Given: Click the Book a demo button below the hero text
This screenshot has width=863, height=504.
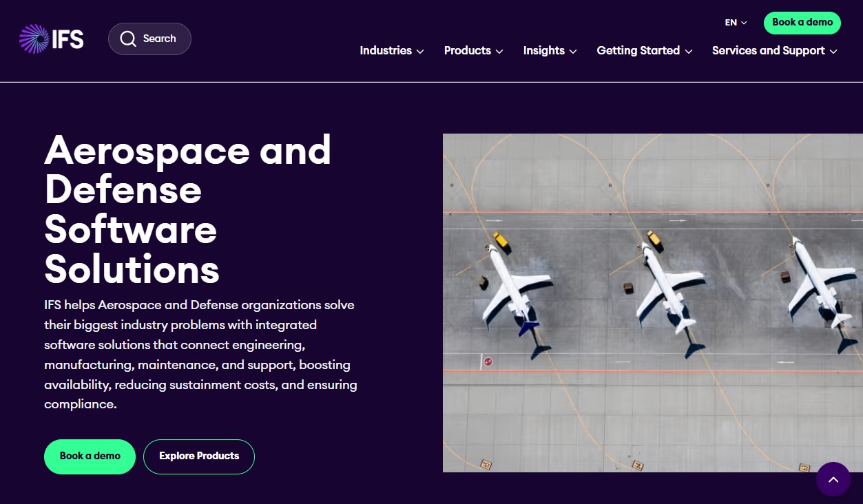Looking at the screenshot, I should [x=90, y=456].
